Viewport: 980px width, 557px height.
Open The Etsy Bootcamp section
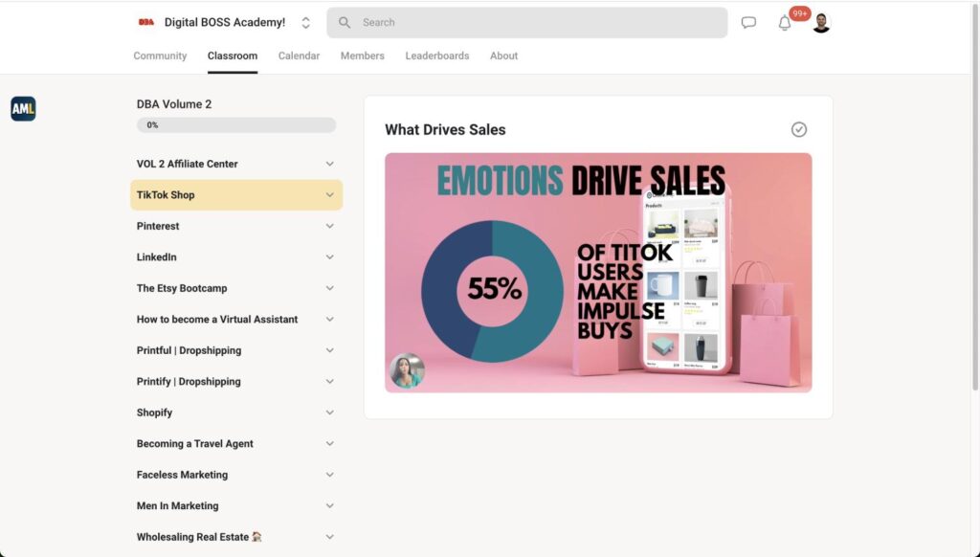[236, 288]
